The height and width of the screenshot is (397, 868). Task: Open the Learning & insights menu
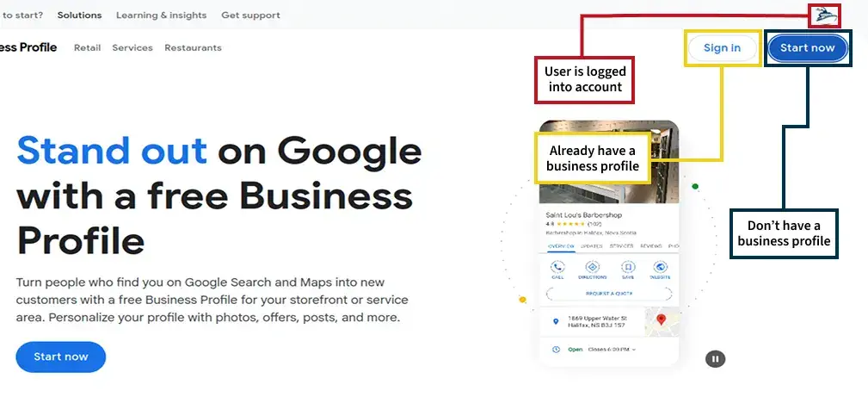pyautogui.click(x=161, y=16)
